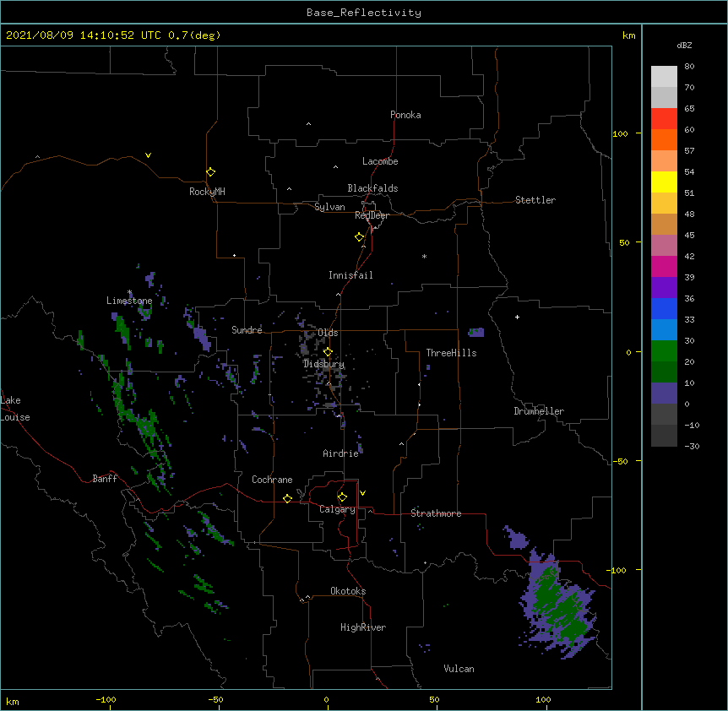Select the magenta 39-42 dBZ legend swatch

click(x=664, y=266)
